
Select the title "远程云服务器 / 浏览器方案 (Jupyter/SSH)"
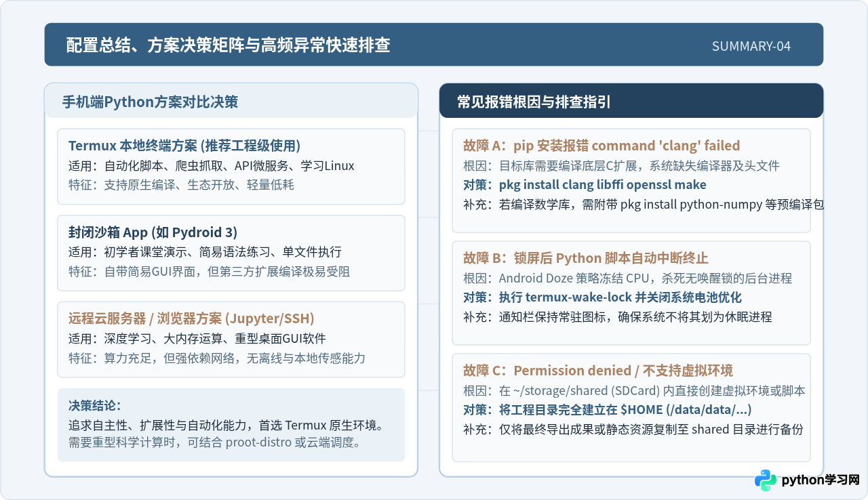(x=191, y=318)
